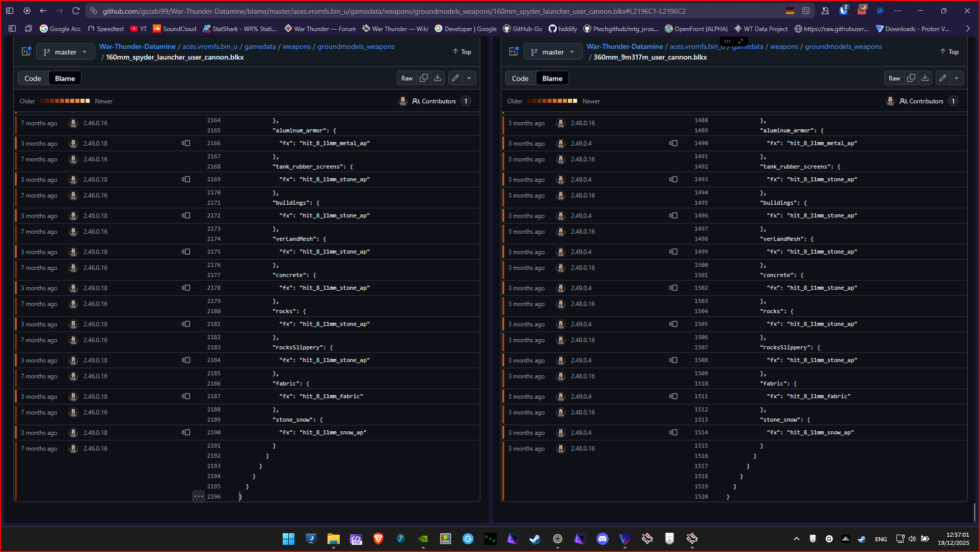Edit file pencil icon in right pane

coord(942,78)
